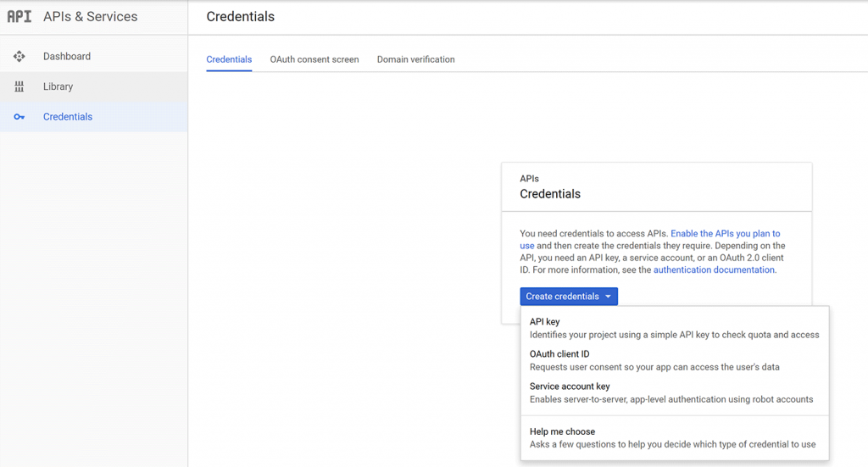Open the OAuth consent screen tab

click(x=314, y=59)
